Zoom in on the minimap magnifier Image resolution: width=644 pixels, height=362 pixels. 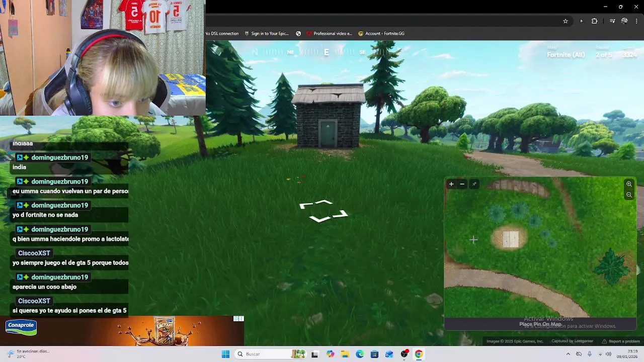[x=629, y=184]
